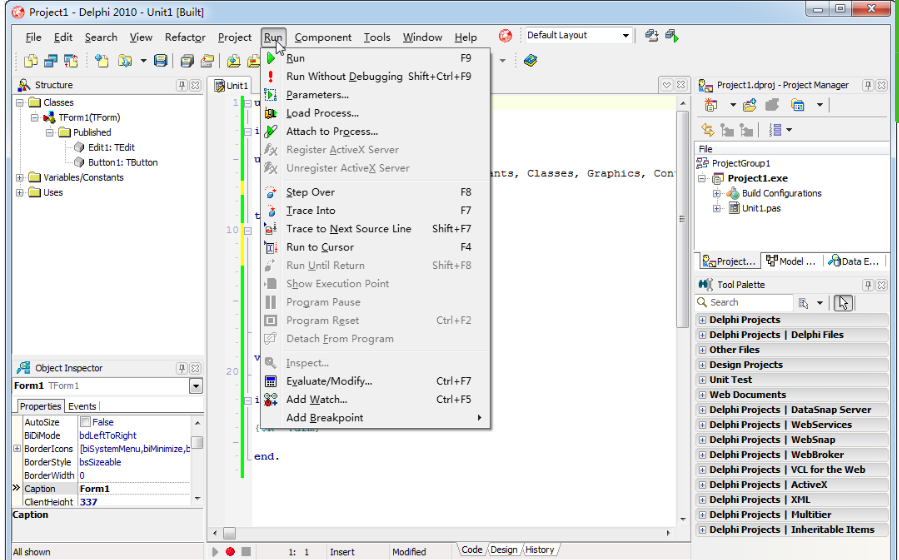Open the Component menu
The width and height of the screenshot is (899, 560).
[x=323, y=37]
